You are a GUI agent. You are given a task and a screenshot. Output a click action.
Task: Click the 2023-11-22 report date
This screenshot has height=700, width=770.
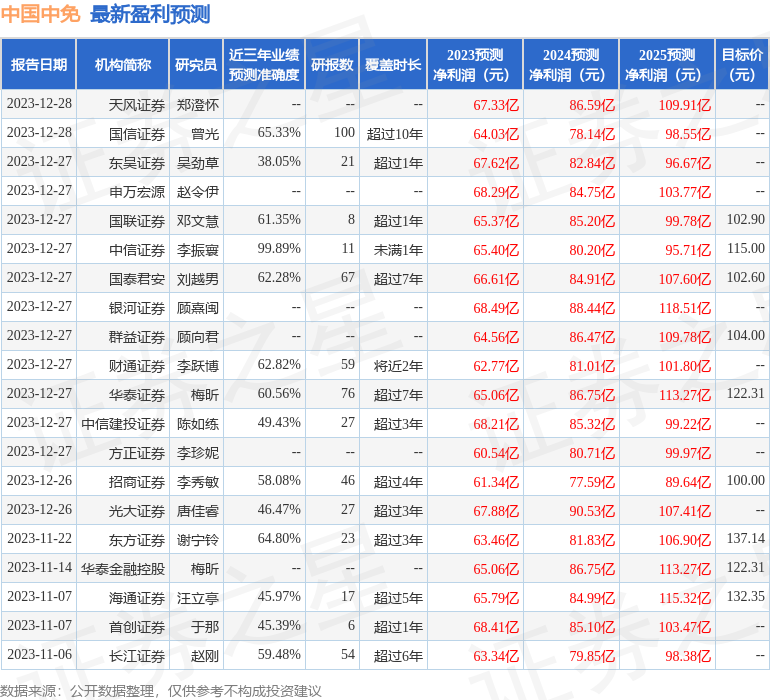[39, 538]
